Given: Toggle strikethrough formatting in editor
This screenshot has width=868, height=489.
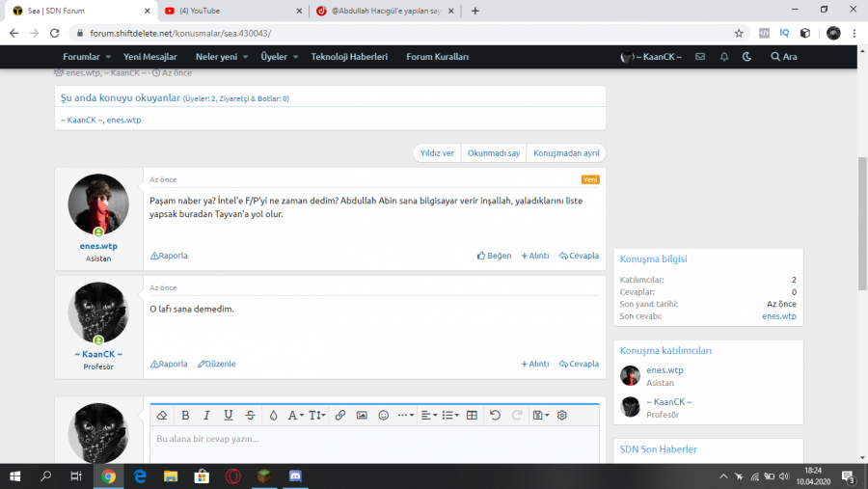Looking at the screenshot, I should 250,416.
